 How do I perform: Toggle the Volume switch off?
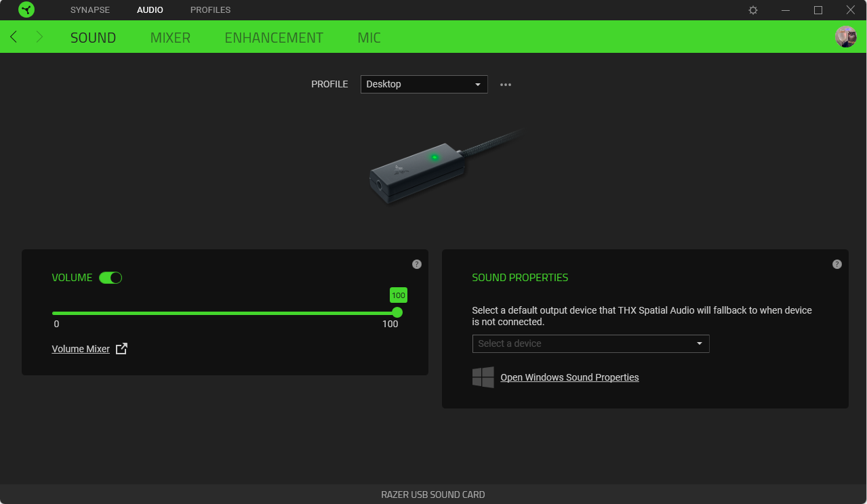pos(110,278)
